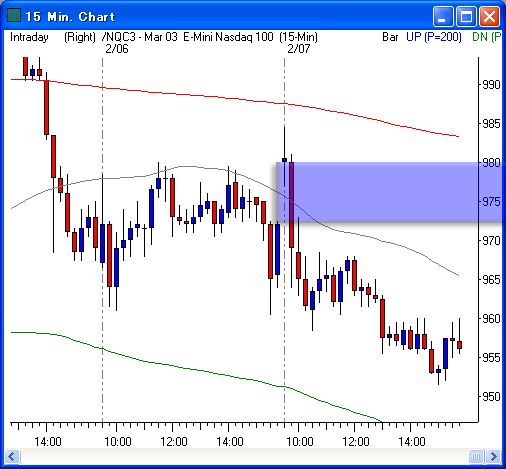
Task: Click the 970 price axis label
Action: click(491, 241)
